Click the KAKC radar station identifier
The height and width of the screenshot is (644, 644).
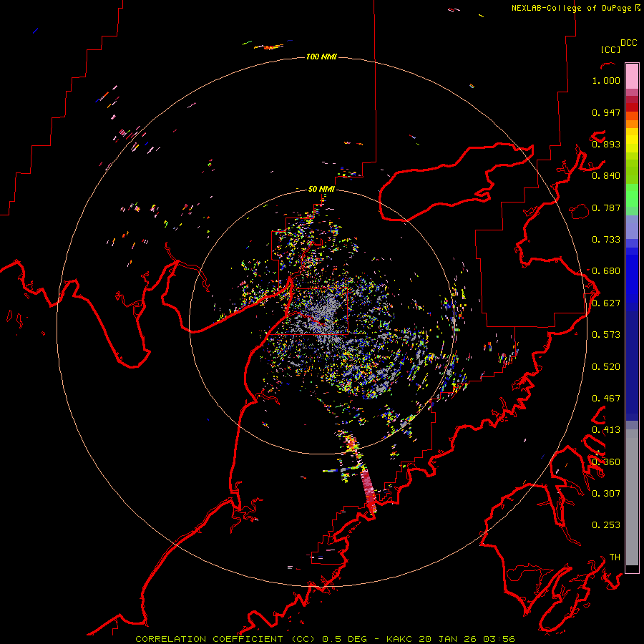[x=399, y=639]
